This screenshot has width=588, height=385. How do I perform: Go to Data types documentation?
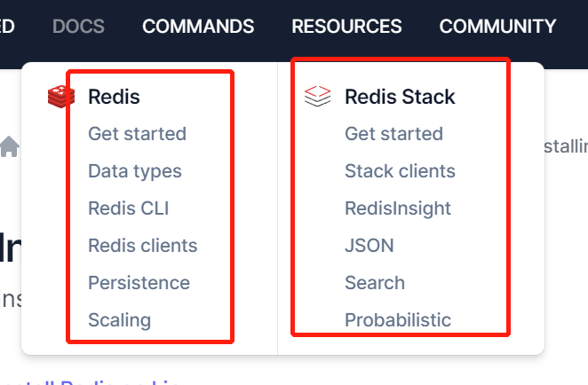click(135, 171)
